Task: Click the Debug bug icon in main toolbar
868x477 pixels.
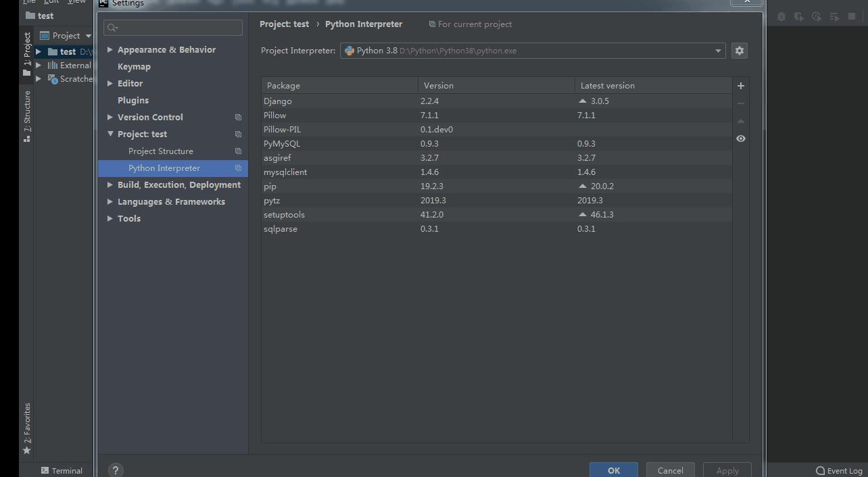Action: (781, 16)
